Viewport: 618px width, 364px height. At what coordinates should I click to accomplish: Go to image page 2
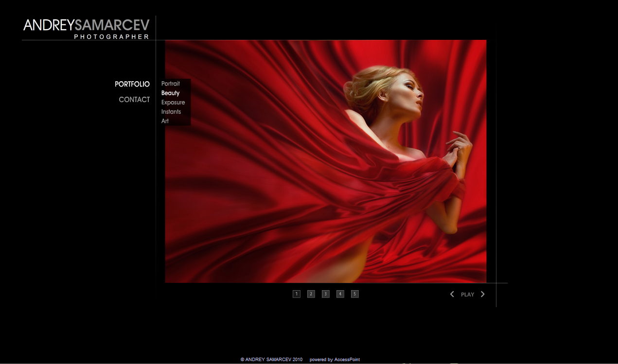(x=311, y=294)
